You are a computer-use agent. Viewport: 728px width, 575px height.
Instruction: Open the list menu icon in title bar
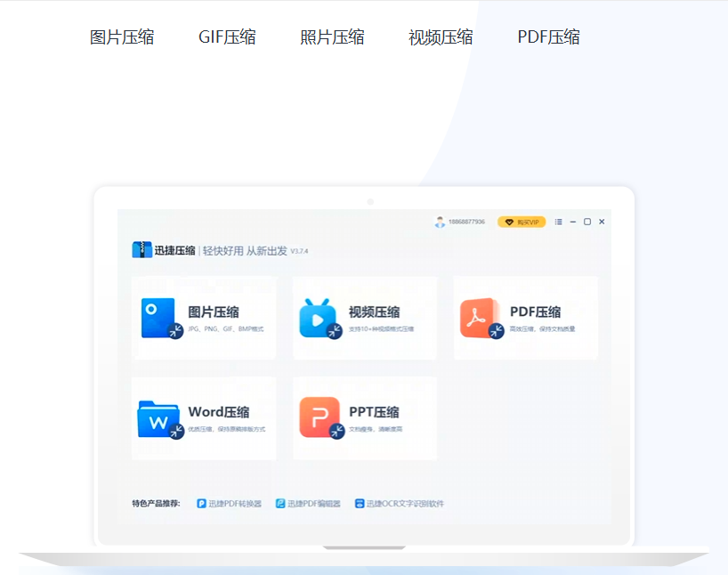coord(559,222)
